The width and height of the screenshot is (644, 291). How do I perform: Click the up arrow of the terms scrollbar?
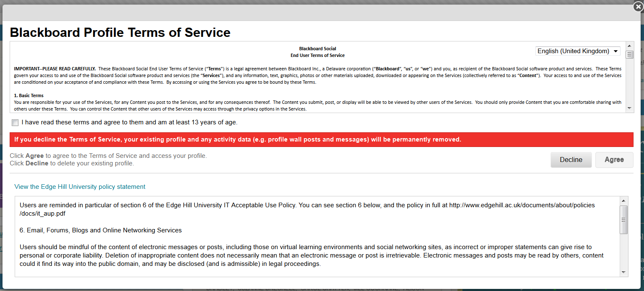[629, 45]
